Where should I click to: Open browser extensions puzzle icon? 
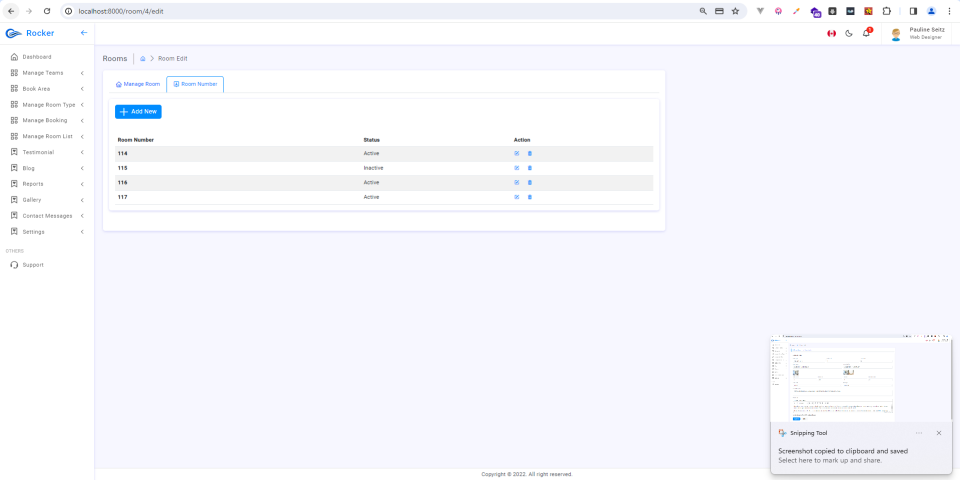886,11
